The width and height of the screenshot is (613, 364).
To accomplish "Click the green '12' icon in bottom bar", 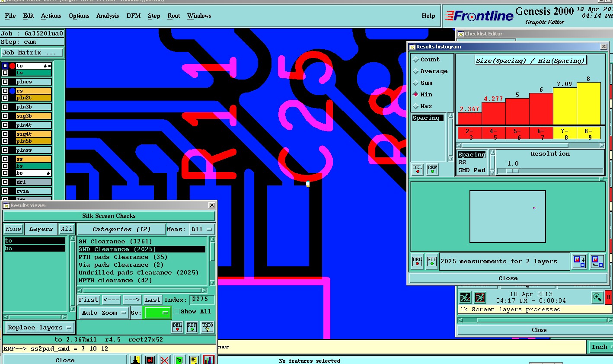I will point(179,360).
